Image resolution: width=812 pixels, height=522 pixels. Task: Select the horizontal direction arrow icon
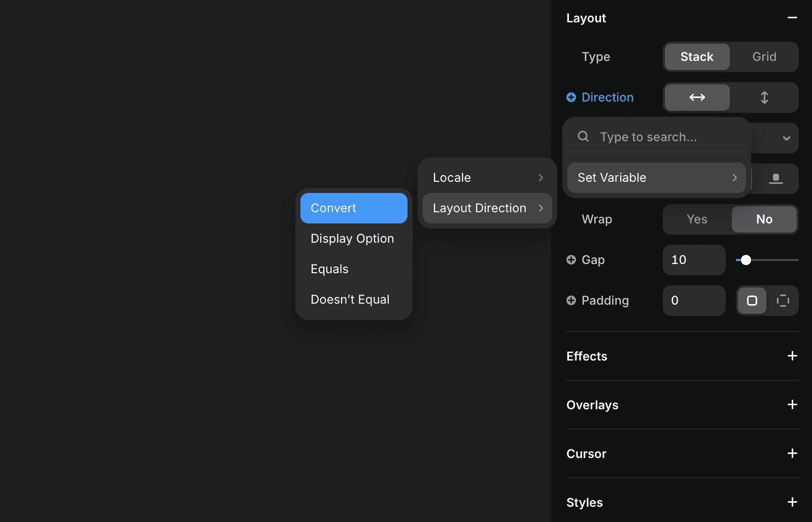click(696, 97)
